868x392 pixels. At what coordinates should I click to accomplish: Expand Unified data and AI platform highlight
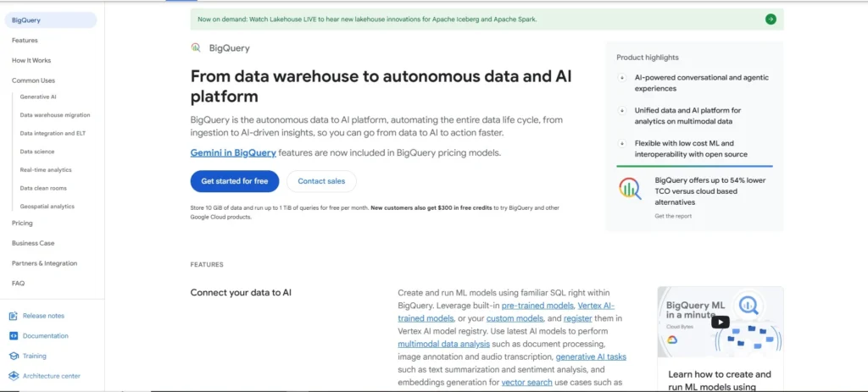coord(622,110)
